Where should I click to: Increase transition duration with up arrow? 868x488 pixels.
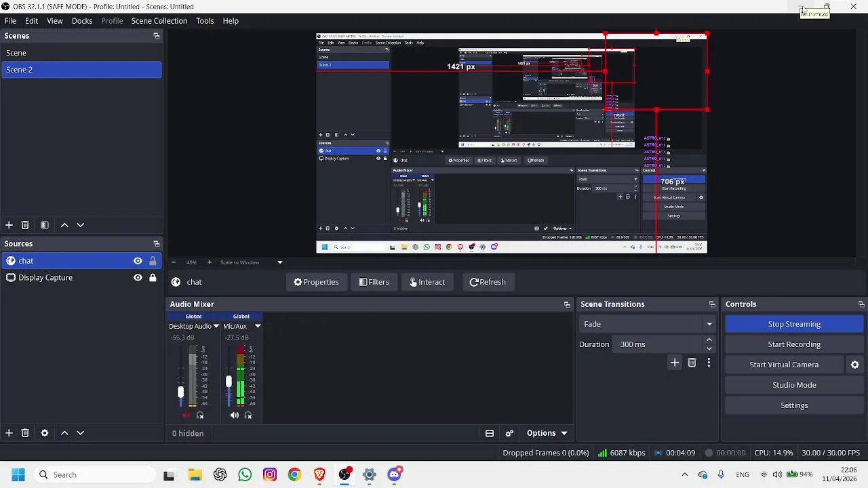pyautogui.click(x=709, y=340)
